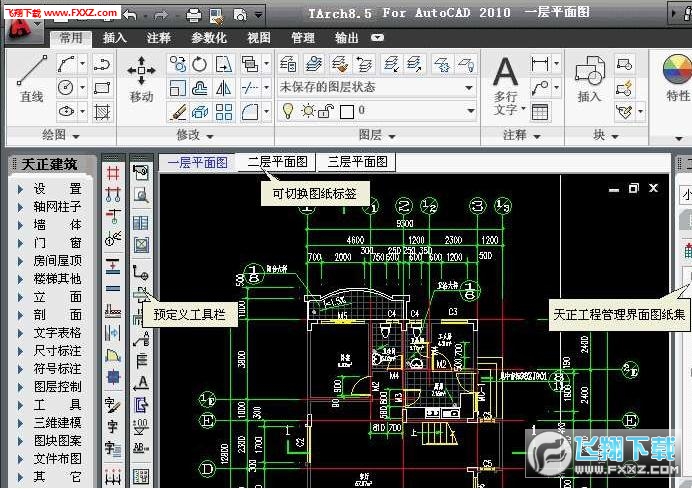
Task: Expand the Modify (修改) panel arrow
Action: pyautogui.click(x=210, y=136)
